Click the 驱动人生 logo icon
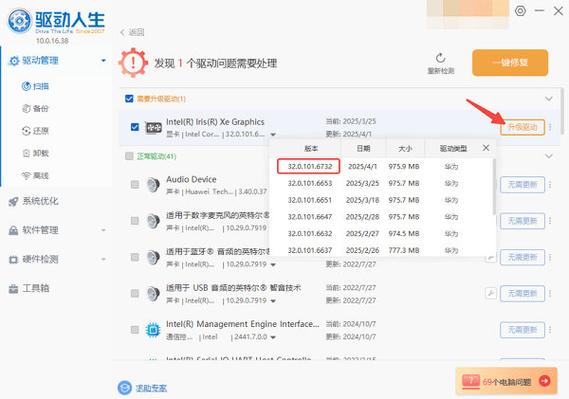This screenshot has height=399, width=569. coord(20,21)
